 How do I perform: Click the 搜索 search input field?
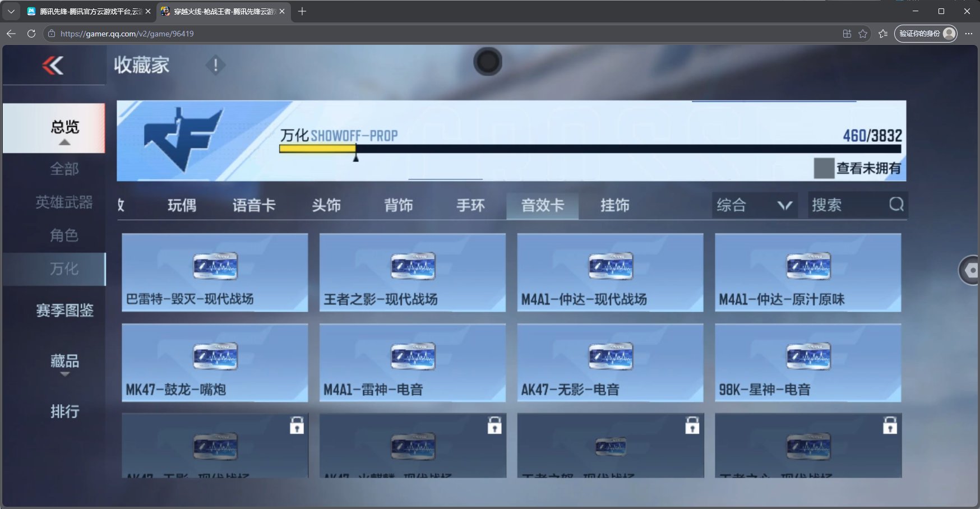click(x=858, y=205)
